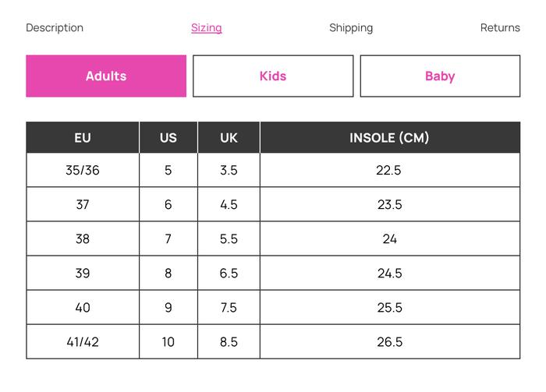Select the Adults size chart button
This screenshot has width=546, height=392.
tap(106, 76)
